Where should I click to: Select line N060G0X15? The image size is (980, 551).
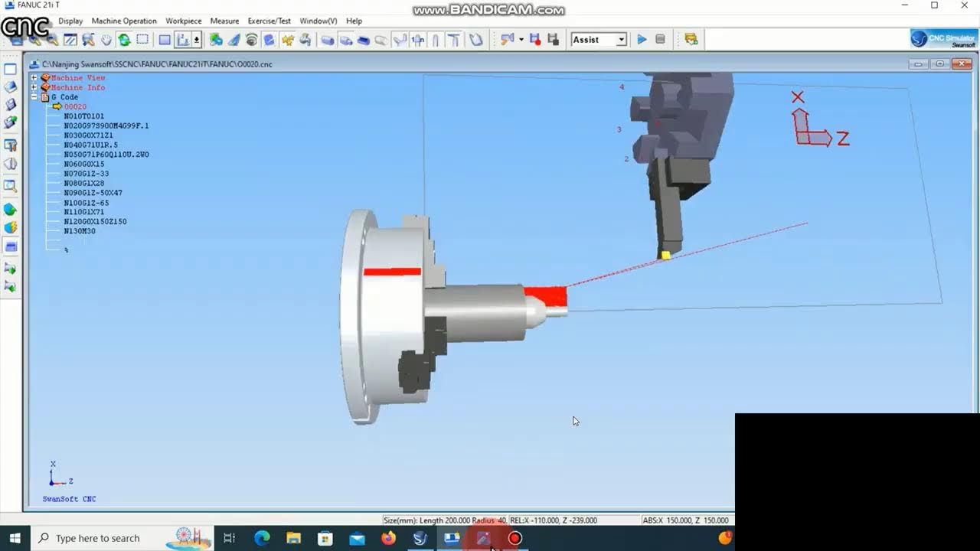pyautogui.click(x=84, y=164)
